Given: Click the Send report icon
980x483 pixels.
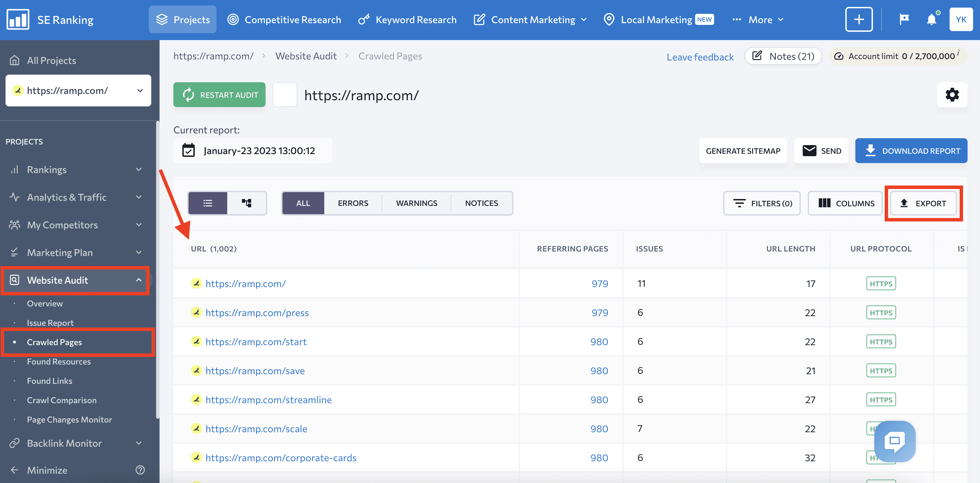Looking at the screenshot, I should click(821, 150).
